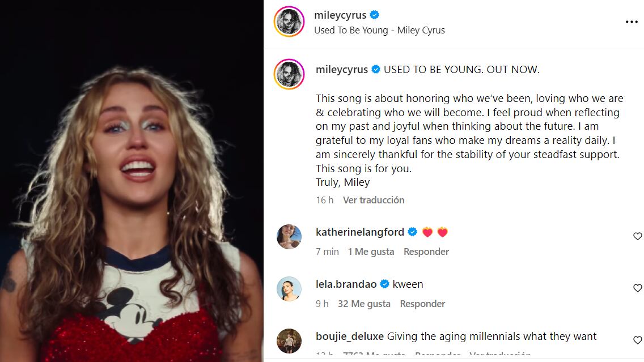Open the likes list via 1 Me gusta
This screenshot has height=362, width=644.
coord(370,251)
